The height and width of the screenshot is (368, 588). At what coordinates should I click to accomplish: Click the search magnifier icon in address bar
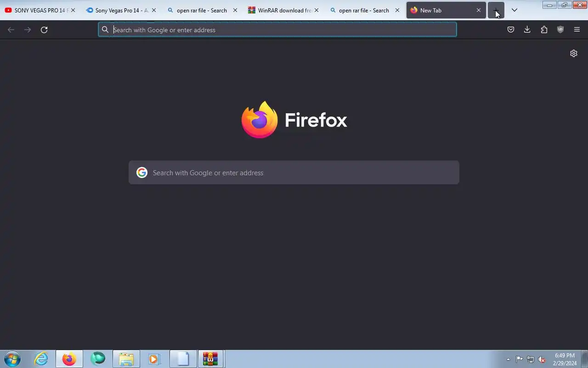coord(105,30)
